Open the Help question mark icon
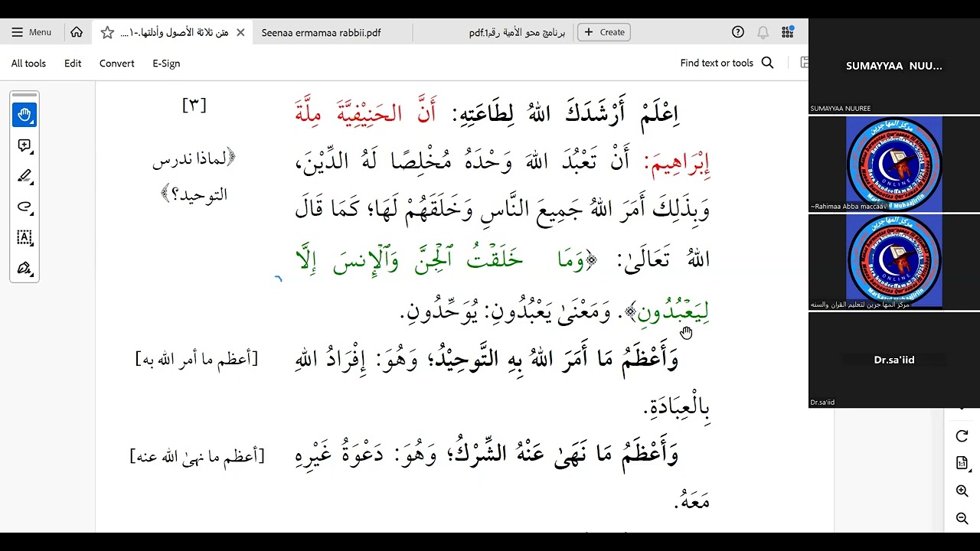 (738, 32)
